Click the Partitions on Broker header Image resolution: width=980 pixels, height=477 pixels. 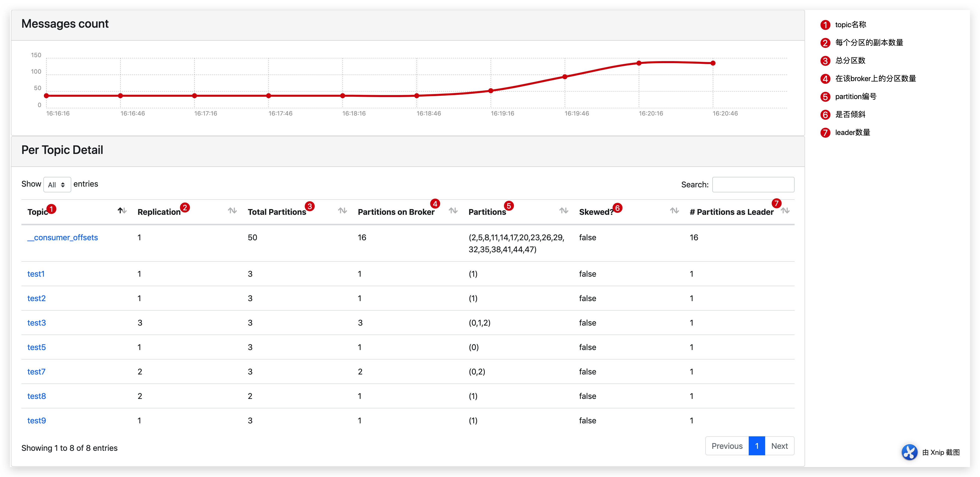point(396,212)
